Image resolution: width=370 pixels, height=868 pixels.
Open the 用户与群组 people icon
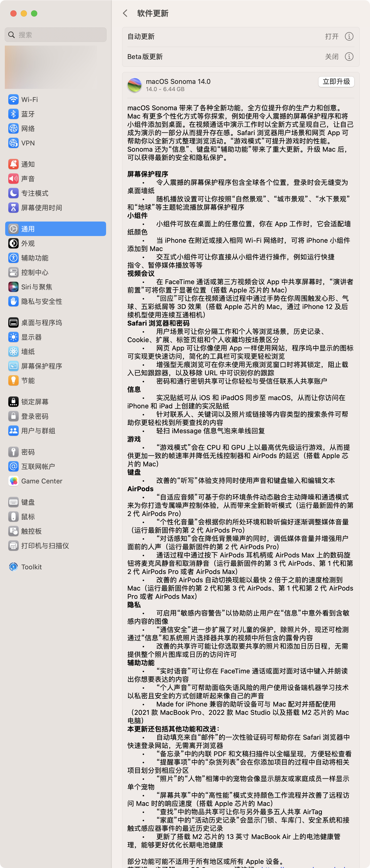(x=13, y=431)
